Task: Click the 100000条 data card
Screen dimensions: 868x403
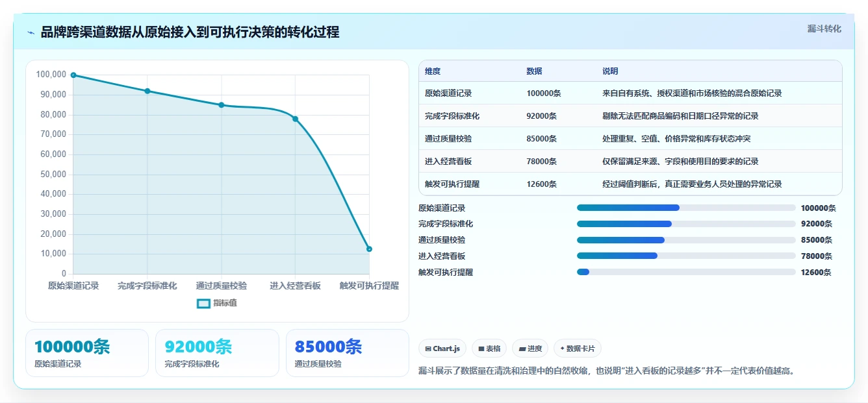Action: coord(87,353)
